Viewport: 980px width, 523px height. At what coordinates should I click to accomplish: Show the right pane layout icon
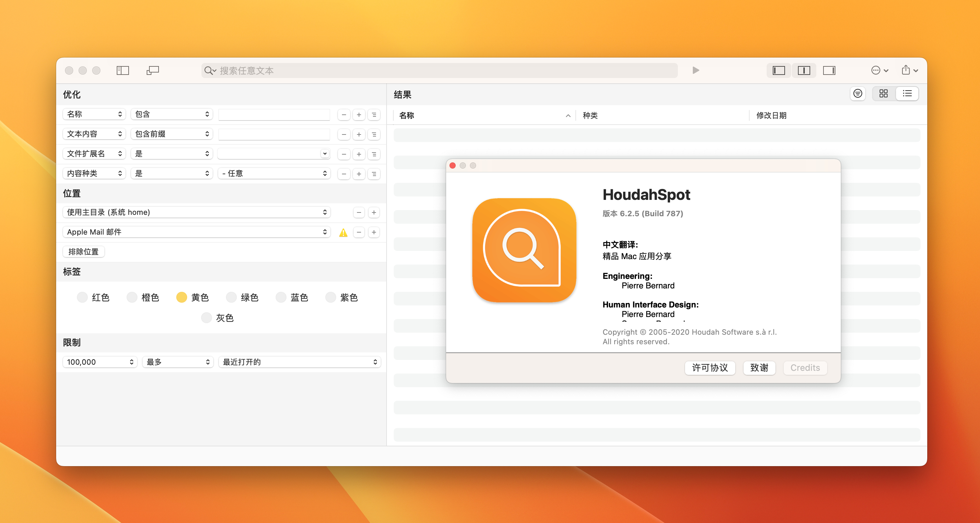(829, 70)
